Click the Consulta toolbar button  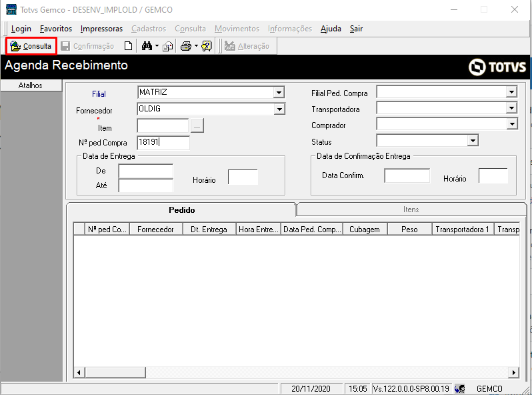(31, 46)
